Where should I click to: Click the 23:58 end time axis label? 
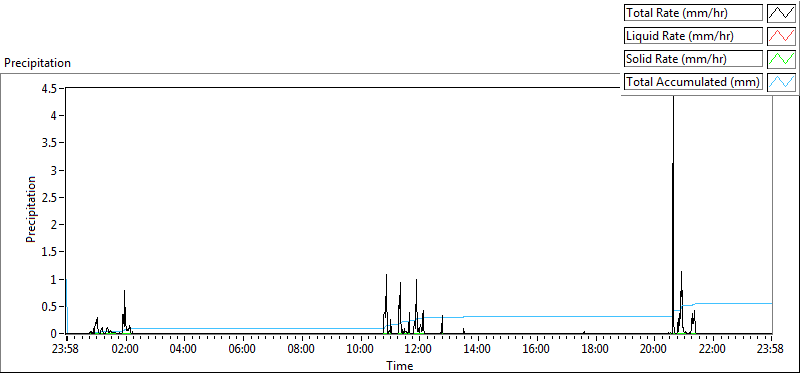771,350
